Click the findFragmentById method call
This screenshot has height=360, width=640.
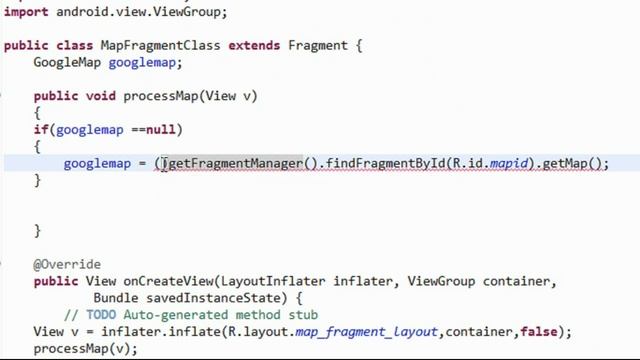pyautogui.click(x=385, y=163)
